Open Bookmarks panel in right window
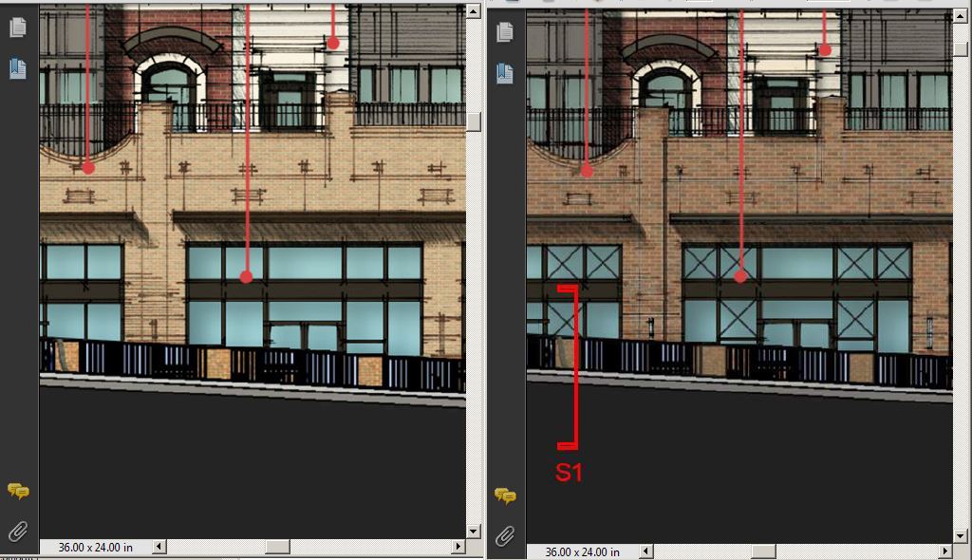The width and height of the screenshot is (972, 560). [505, 72]
